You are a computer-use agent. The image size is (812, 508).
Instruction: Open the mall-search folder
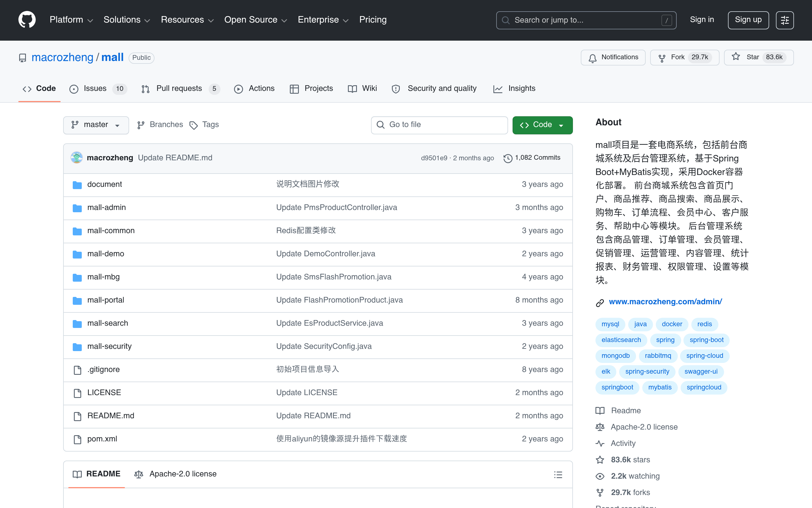108,323
